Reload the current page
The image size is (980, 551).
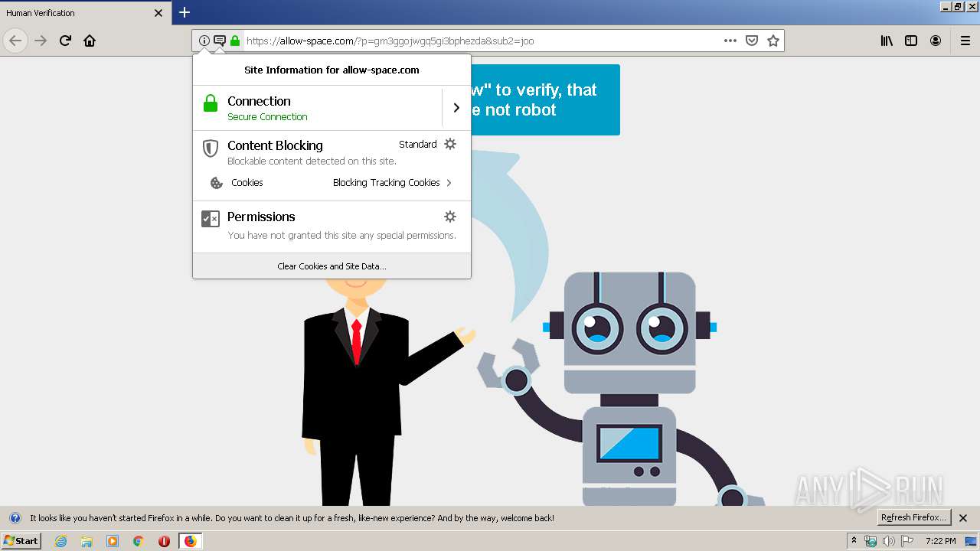coord(65,41)
